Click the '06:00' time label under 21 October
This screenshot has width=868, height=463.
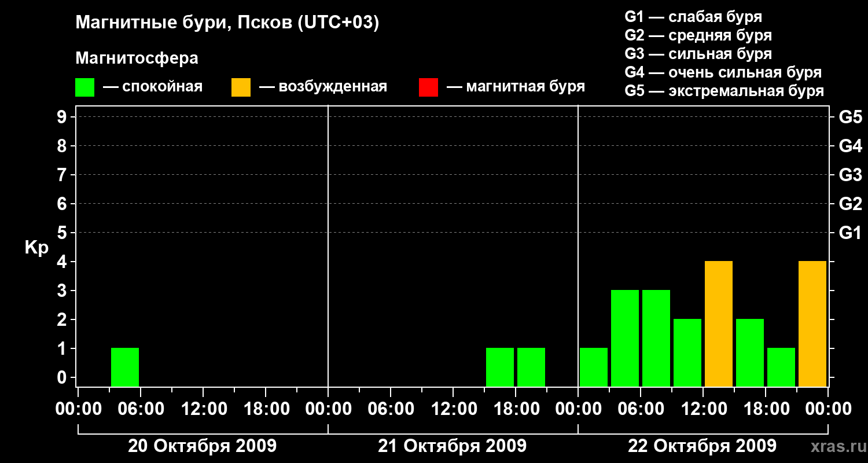click(391, 409)
